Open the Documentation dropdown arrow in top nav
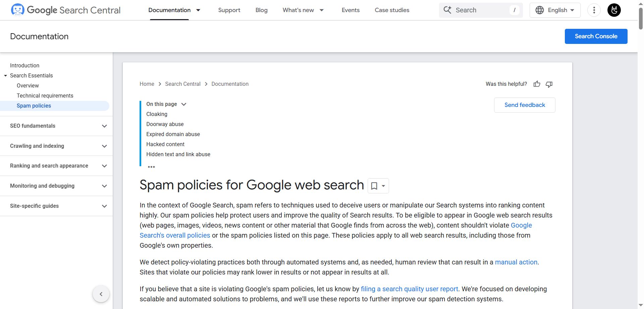Viewport: 644px width, 309px height. (x=198, y=10)
